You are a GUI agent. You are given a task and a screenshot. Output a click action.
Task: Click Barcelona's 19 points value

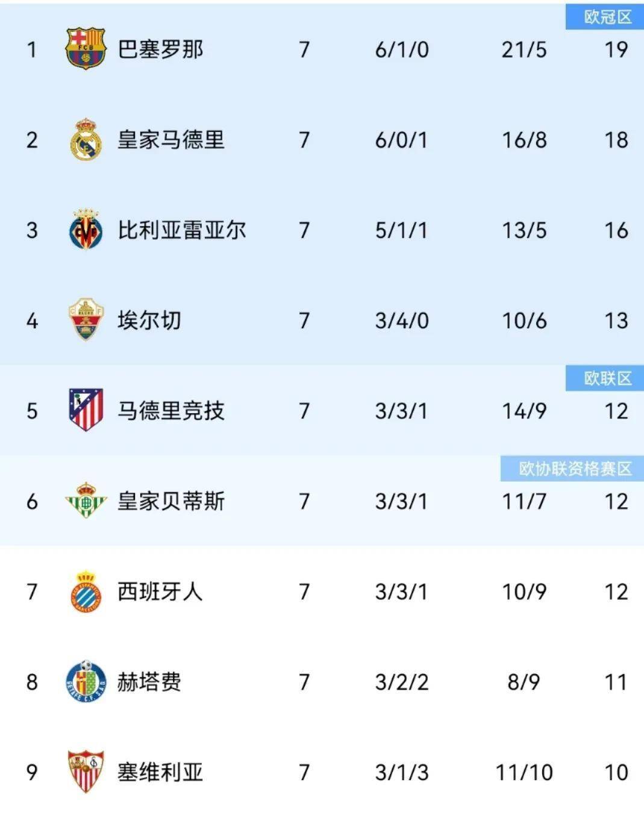point(616,49)
